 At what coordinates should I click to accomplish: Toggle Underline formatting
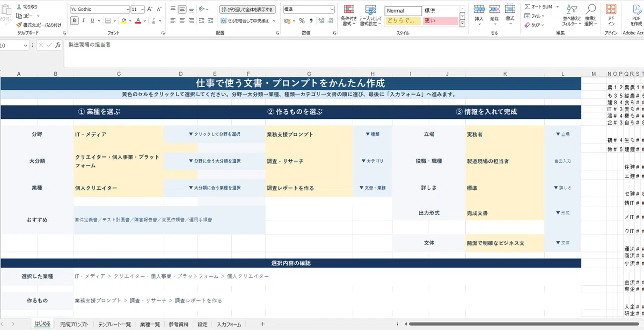(92, 20)
